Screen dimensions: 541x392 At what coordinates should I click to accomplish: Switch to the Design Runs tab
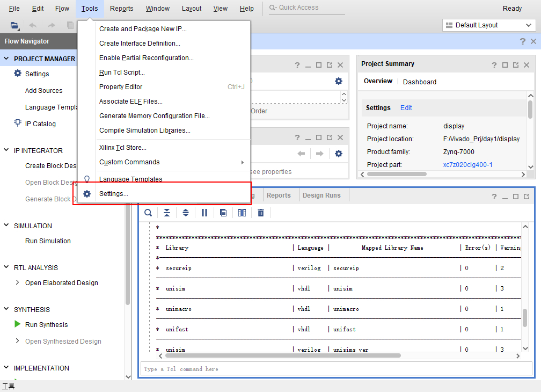point(321,195)
